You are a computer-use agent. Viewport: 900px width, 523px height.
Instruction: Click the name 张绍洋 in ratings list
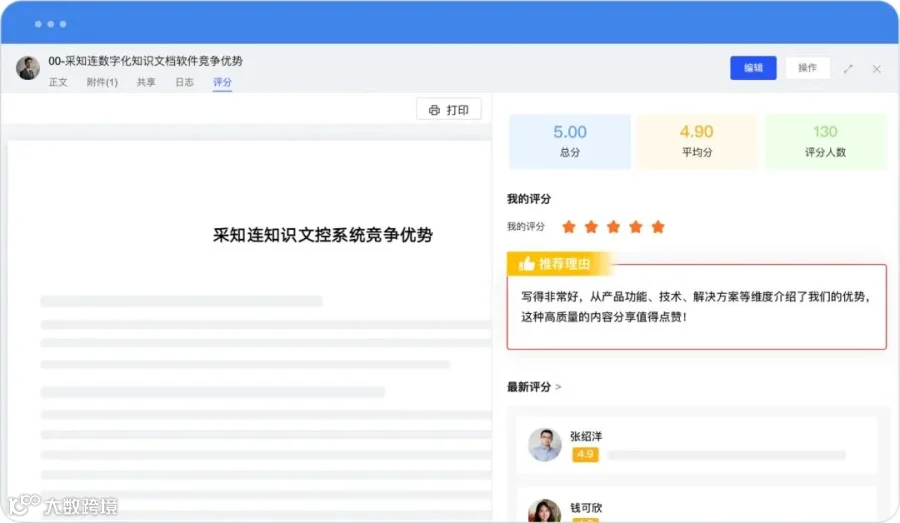[x=586, y=436]
